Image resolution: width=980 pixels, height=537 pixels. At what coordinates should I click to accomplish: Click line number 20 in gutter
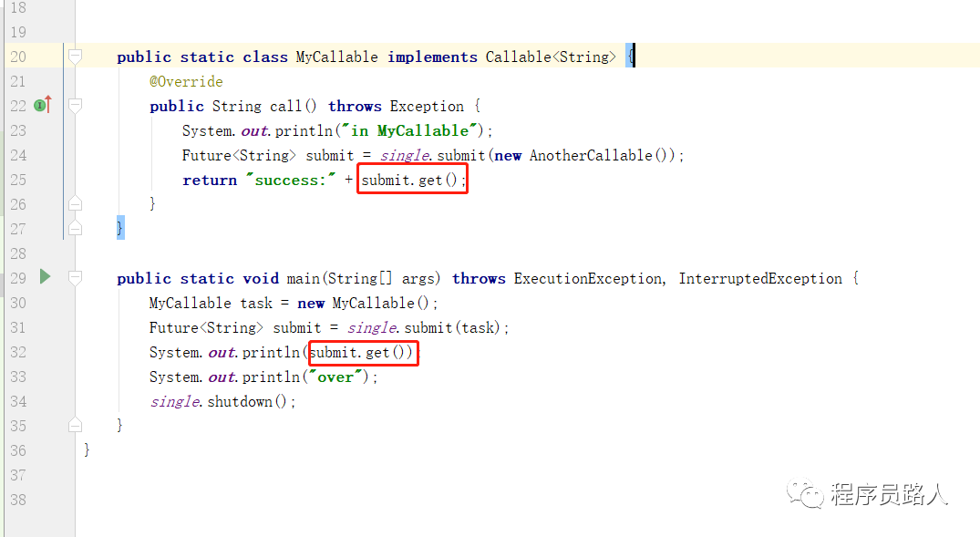pos(18,57)
